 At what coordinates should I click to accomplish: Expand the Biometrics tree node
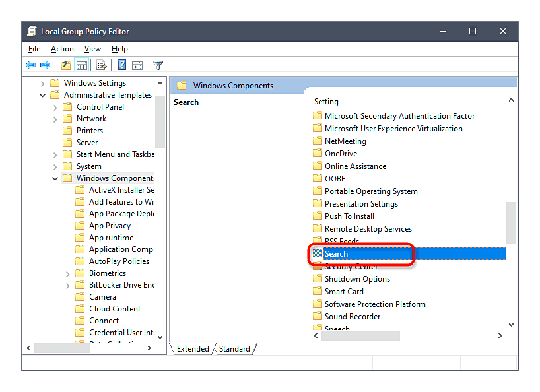[x=68, y=273]
